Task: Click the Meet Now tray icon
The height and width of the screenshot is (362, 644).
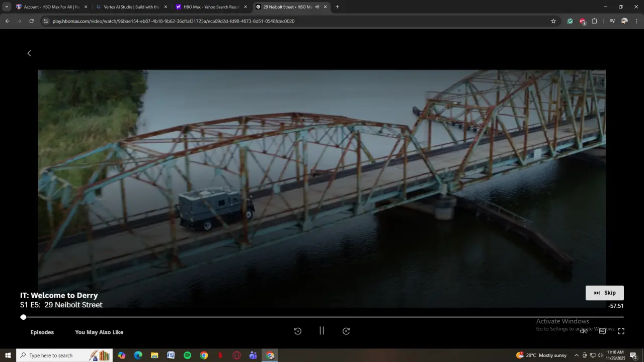Action: (x=585, y=355)
